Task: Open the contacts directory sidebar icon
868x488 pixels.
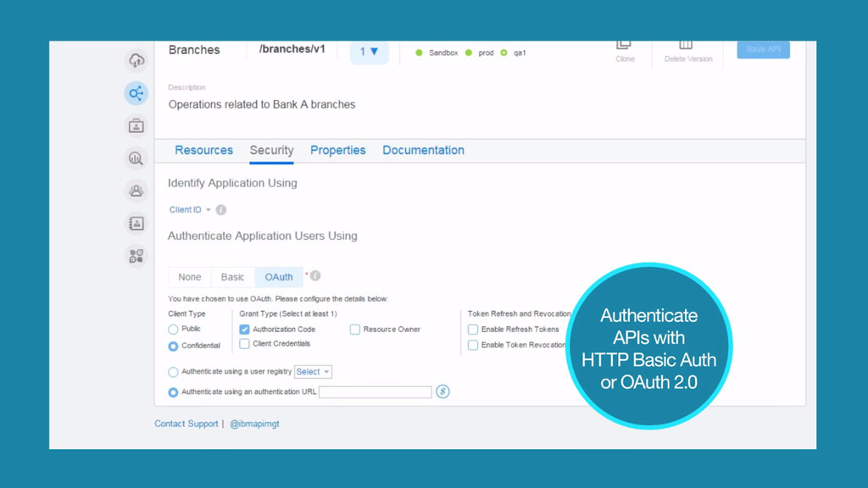Action: pos(136,224)
